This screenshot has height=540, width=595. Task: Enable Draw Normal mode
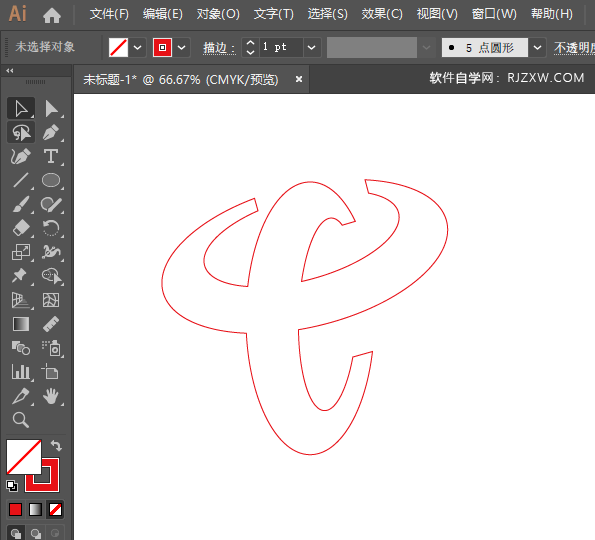(x=16, y=533)
